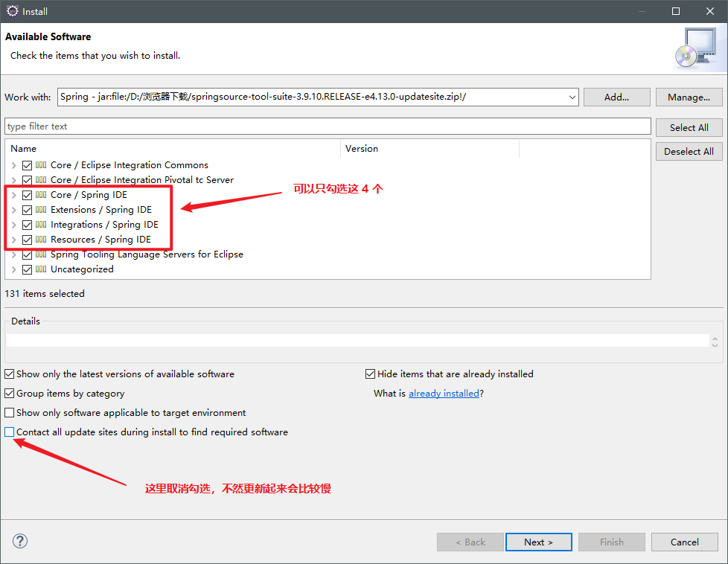Toggle the Extensions / Spring IDE checkbox

tap(27, 210)
